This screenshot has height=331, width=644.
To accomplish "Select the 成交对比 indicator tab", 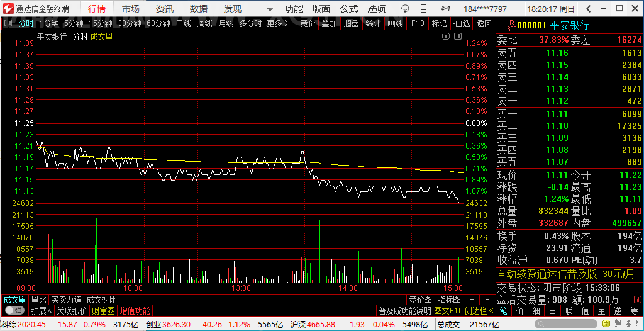I will (101, 300).
